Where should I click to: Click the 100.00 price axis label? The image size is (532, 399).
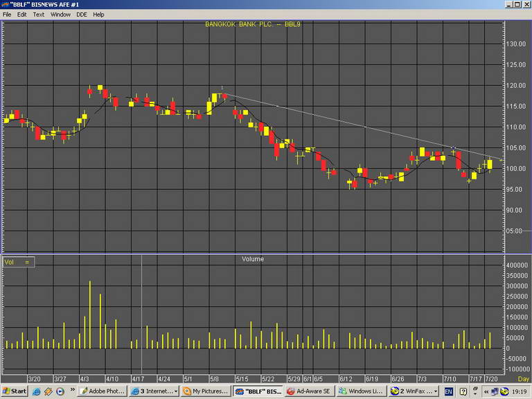point(516,168)
